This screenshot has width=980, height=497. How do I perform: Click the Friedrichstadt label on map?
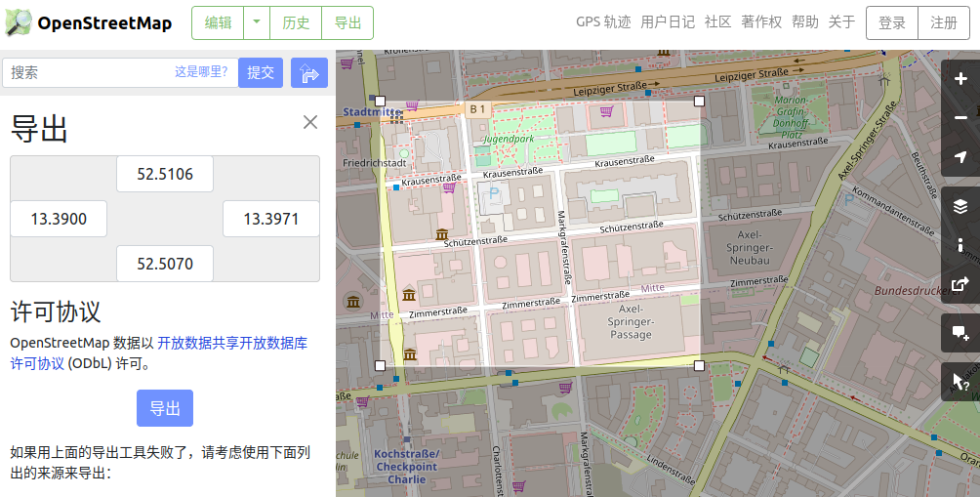click(375, 162)
